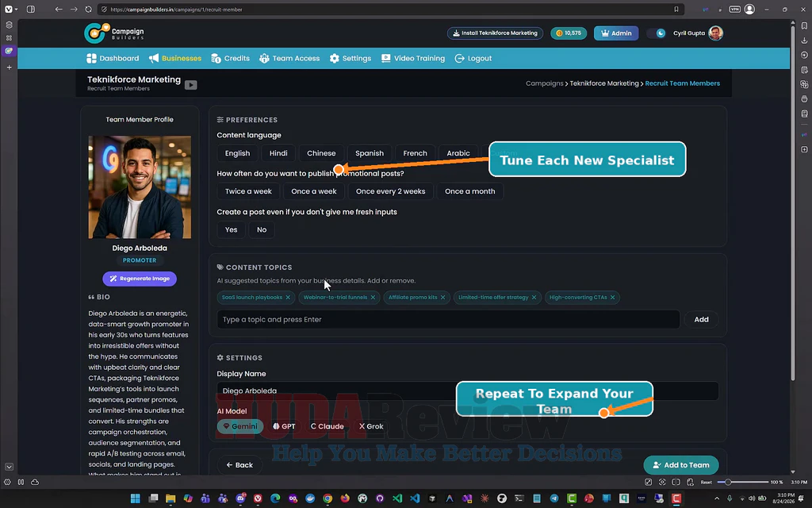This screenshot has width=812, height=508.
Task: Click the Back button
Action: coord(239,465)
